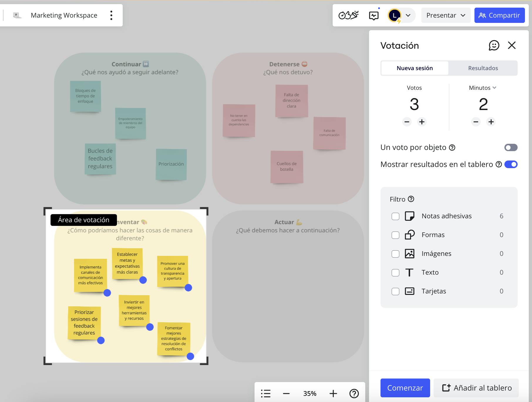Screen dimensions: 532x402
Task: Check the Formas filter checkbox
Action: click(395, 235)
